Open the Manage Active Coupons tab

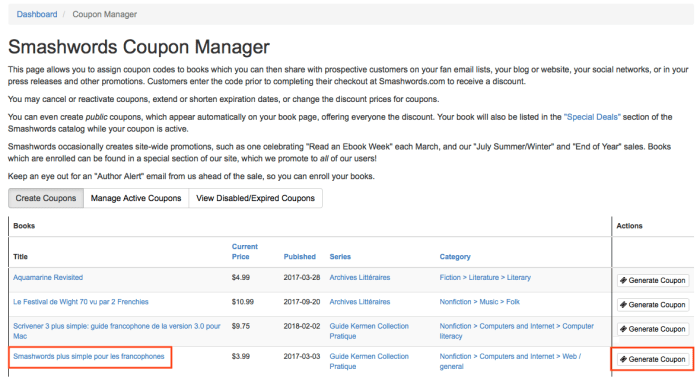136,198
